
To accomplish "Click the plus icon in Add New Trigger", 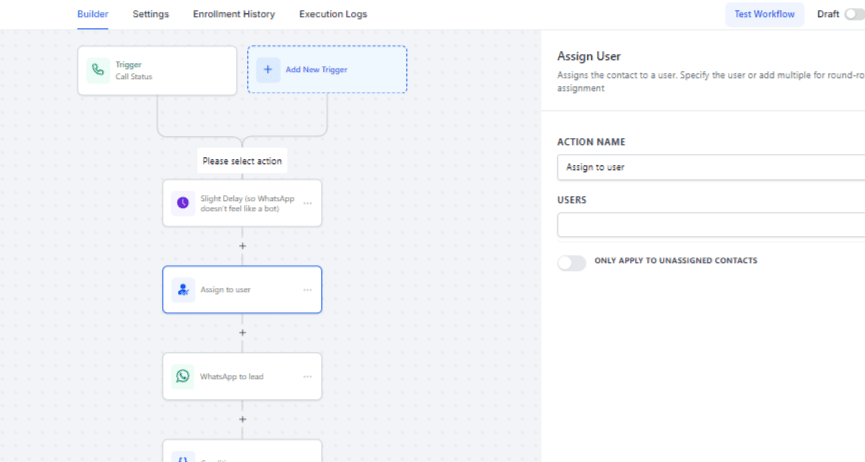I will click(268, 69).
